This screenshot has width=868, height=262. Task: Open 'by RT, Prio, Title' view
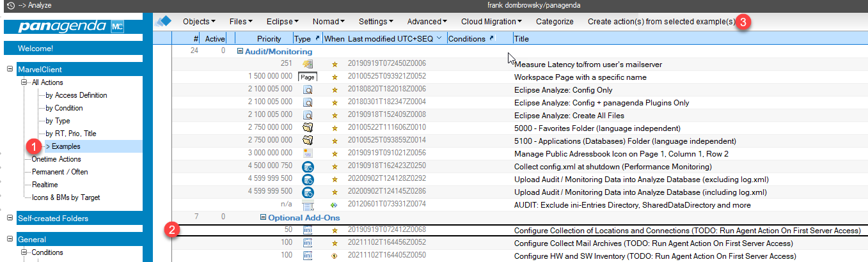pyautogui.click(x=71, y=134)
